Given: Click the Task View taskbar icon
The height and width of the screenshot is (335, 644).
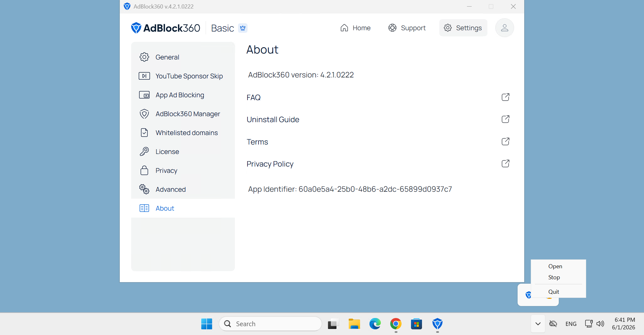Looking at the screenshot, I should (x=333, y=324).
